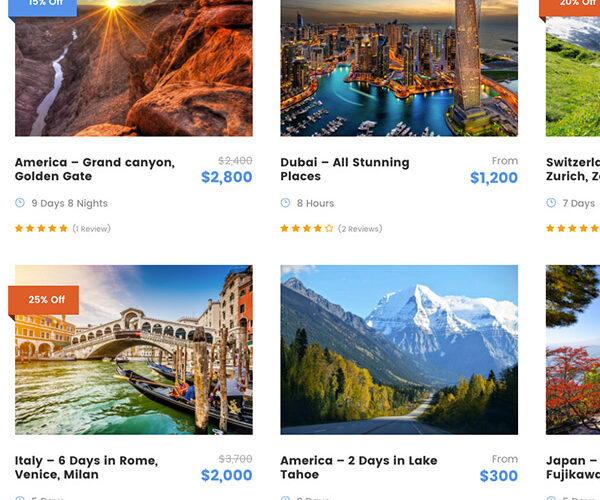The image size is (600, 500).
Task: Open the Japan Fujikawa tour title
Action: coord(573,467)
